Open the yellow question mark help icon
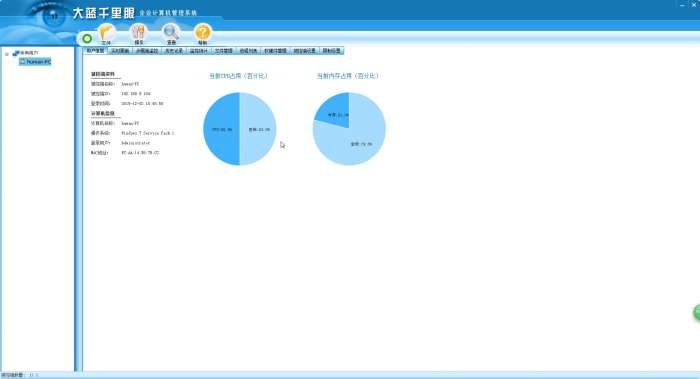This screenshot has height=379, width=700. 203,34
